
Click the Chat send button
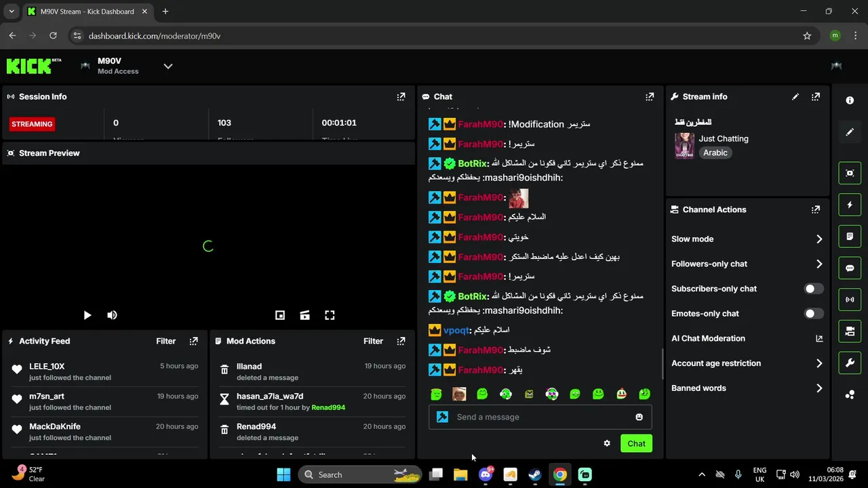[x=636, y=443]
